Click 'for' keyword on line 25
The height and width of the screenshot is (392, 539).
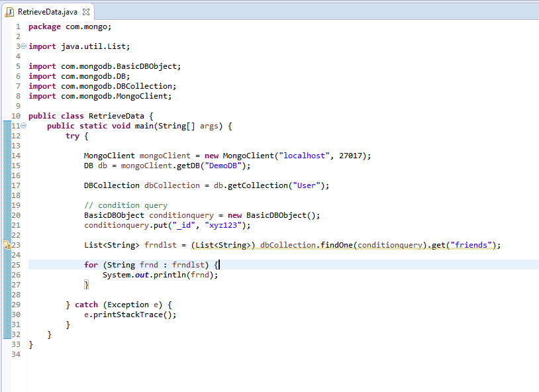click(x=91, y=265)
